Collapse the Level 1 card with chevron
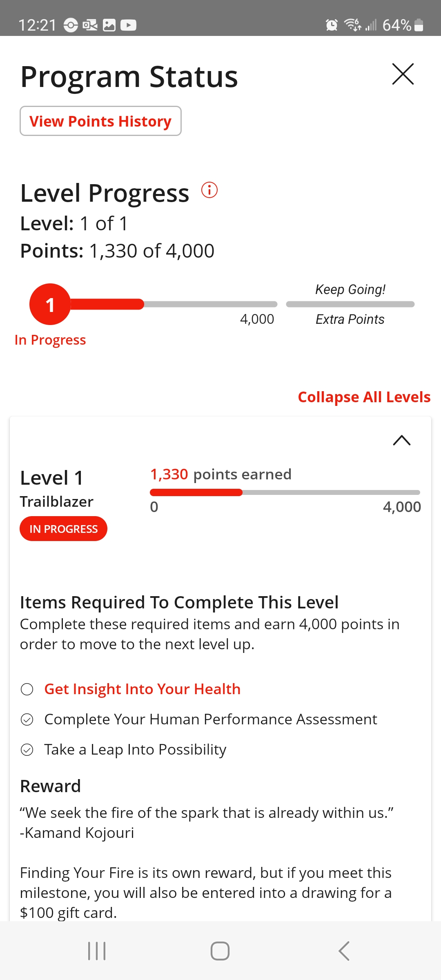The image size is (441, 980). [x=402, y=440]
